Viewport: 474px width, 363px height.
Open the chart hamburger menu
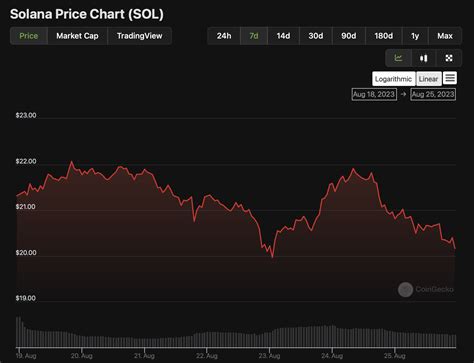[450, 78]
